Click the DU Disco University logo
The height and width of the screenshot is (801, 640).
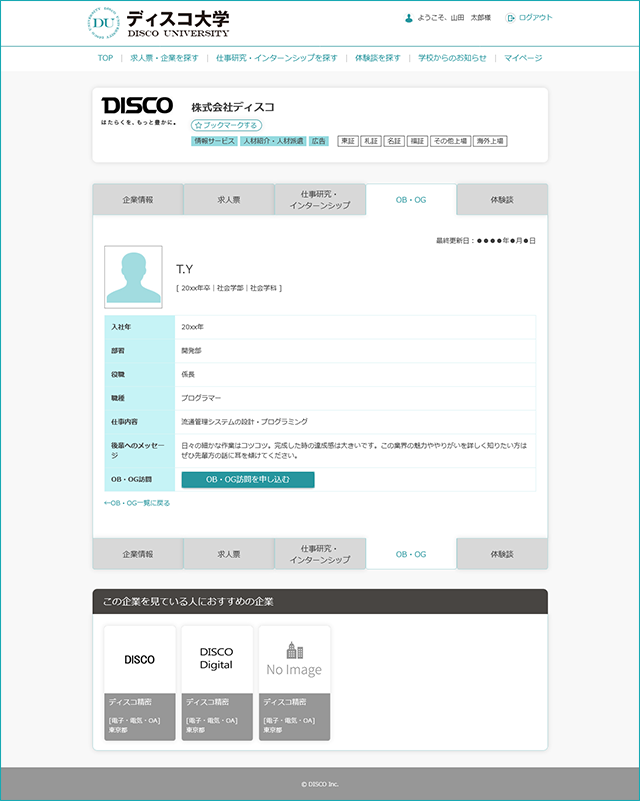pyautogui.click(x=158, y=23)
